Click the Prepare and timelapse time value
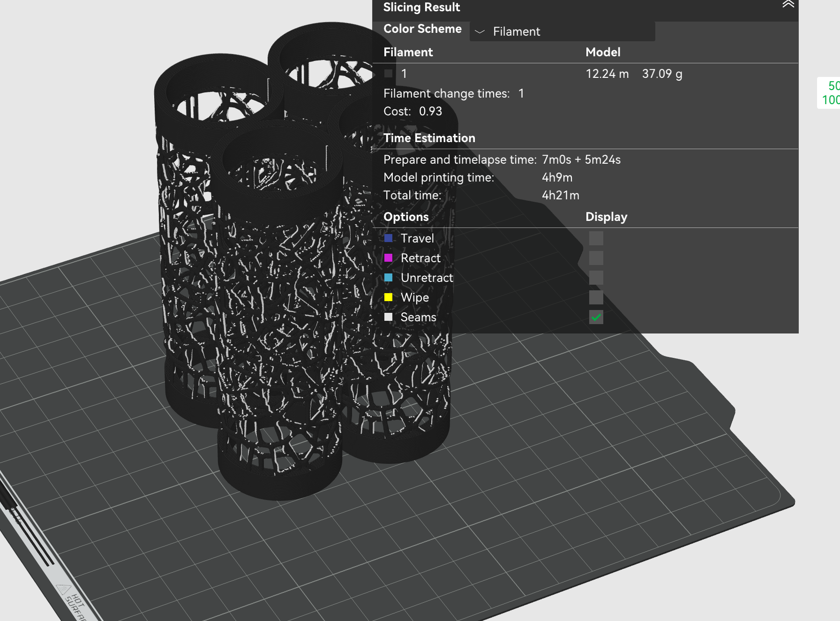Screen dimensions: 840x621 [581, 159]
